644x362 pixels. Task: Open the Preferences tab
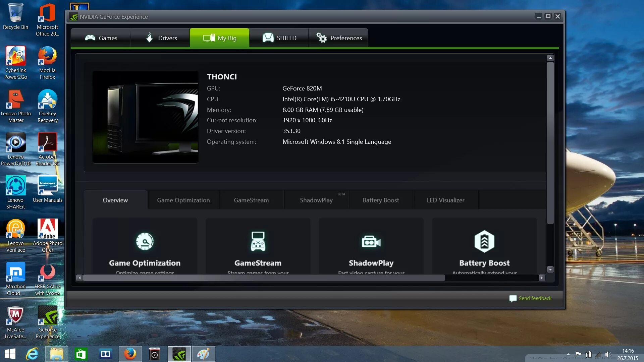pyautogui.click(x=338, y=38)
